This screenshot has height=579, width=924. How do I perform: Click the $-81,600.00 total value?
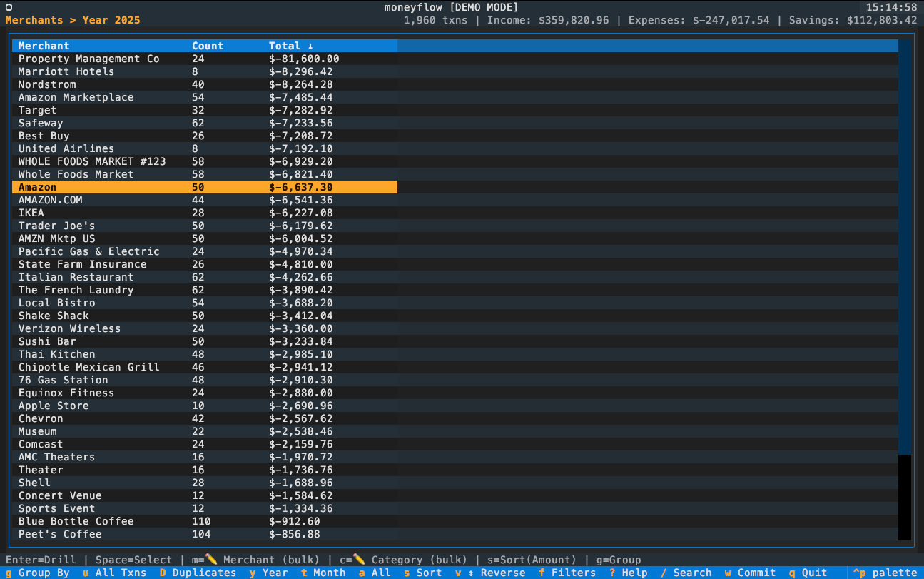pos(304,59)
